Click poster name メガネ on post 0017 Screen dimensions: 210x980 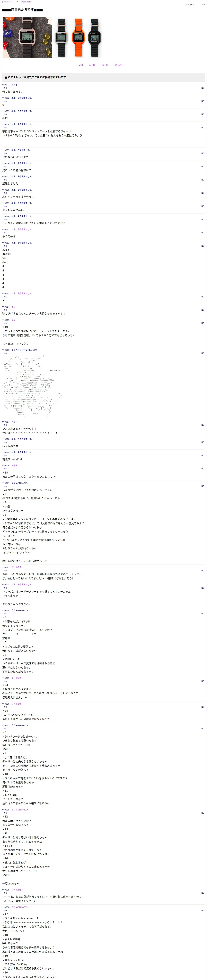tap(15, 422)
